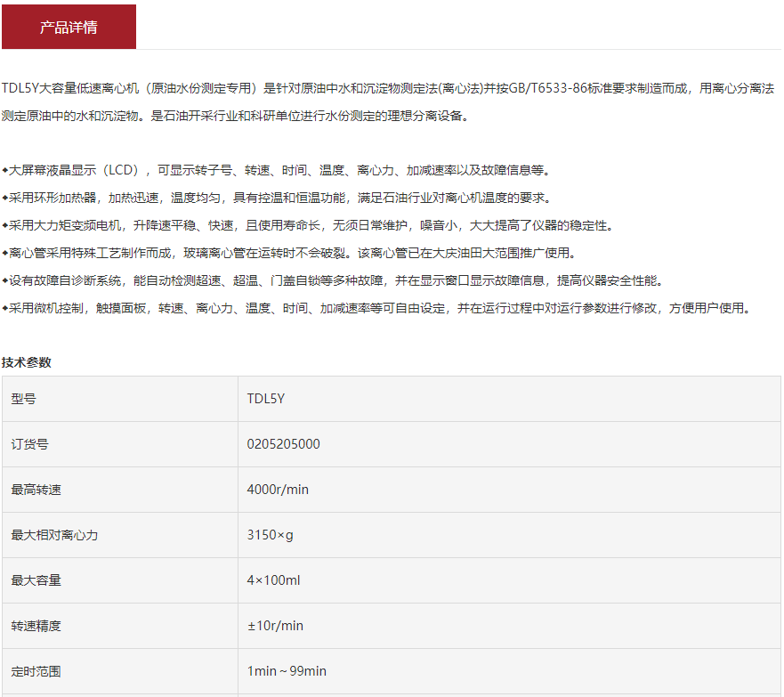Viewport: 784px width, 697px height.
Task: Click the bullet about 微机控制 触摸面板
Action: 377,308
